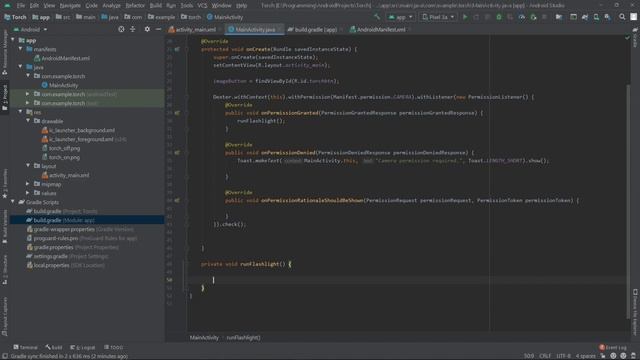Open the SDK Manager icon
The image size is (640, 360).
click(608, 17)
